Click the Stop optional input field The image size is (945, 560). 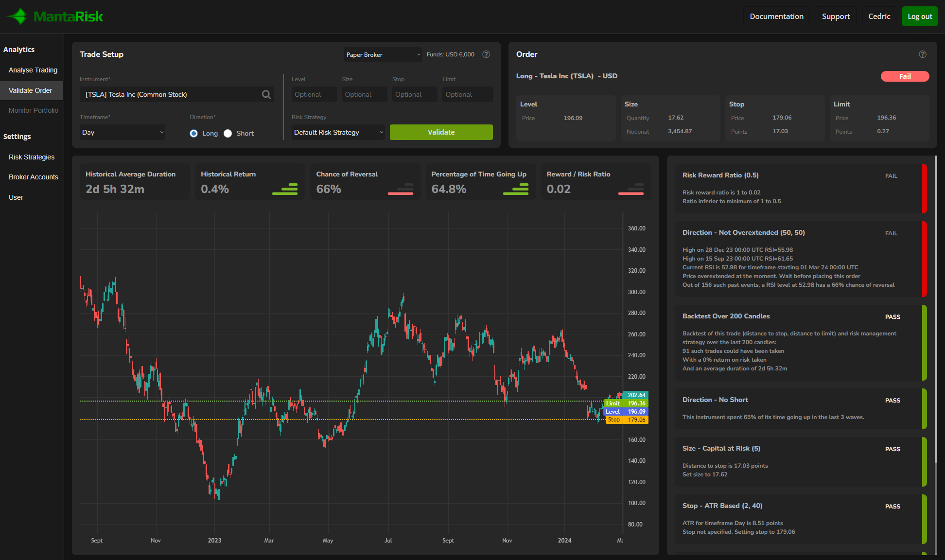[x=414, y=94]
